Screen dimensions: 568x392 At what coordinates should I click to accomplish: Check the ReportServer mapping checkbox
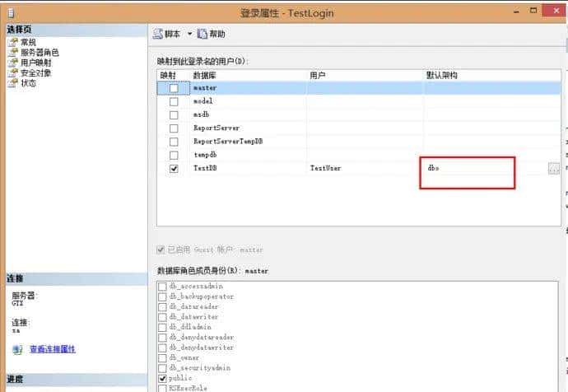[x=174, y=128]
